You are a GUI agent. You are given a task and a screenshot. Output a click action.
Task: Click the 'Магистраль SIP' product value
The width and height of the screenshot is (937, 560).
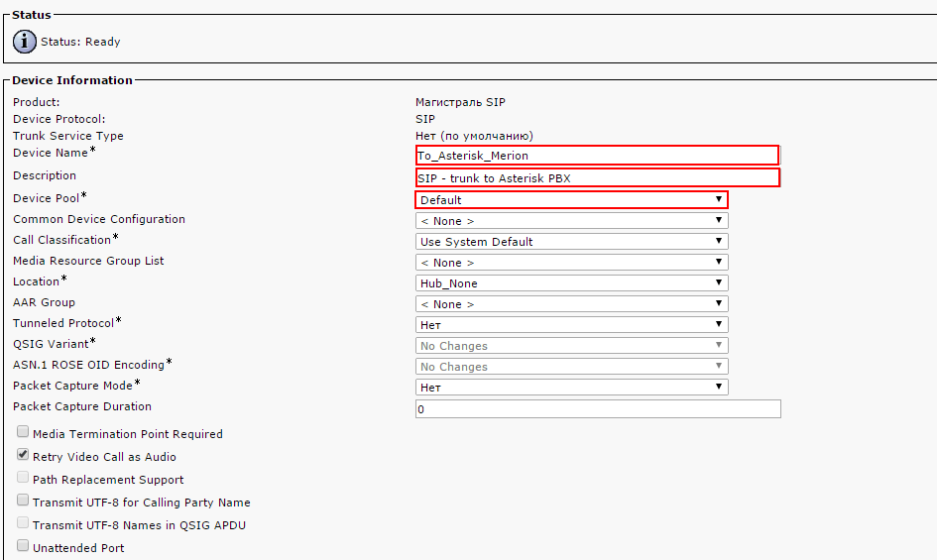(x=460, y=102)
